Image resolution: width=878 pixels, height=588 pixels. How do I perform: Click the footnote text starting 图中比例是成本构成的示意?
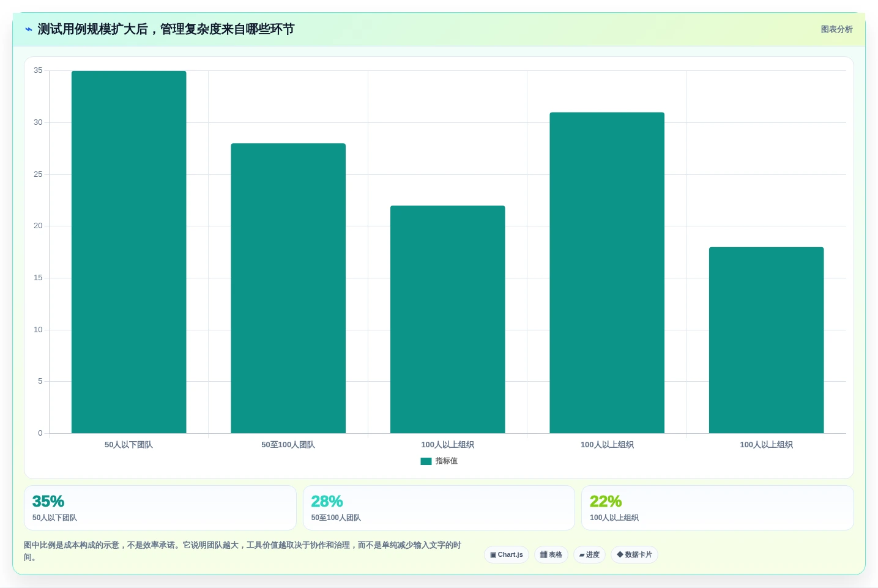pos(243,551)
